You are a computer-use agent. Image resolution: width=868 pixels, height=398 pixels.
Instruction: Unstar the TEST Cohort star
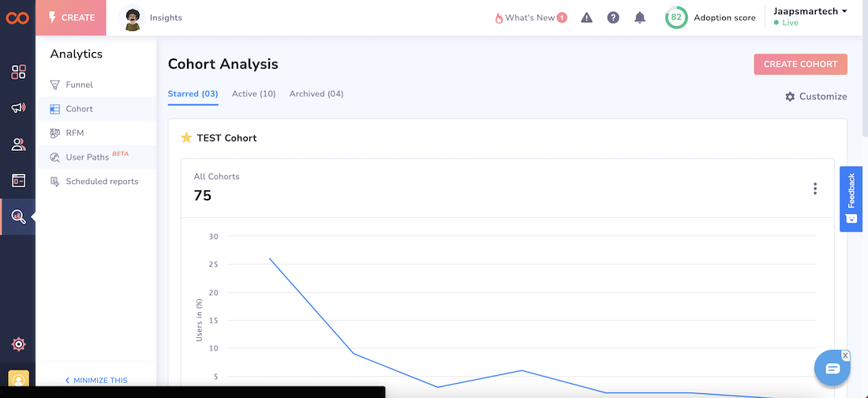pos(186,138)
